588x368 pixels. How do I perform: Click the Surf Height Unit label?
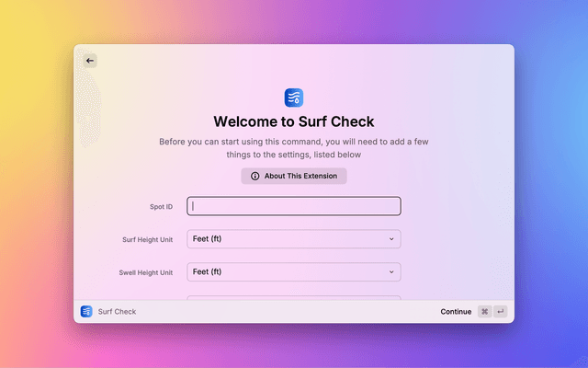(147, 240)
